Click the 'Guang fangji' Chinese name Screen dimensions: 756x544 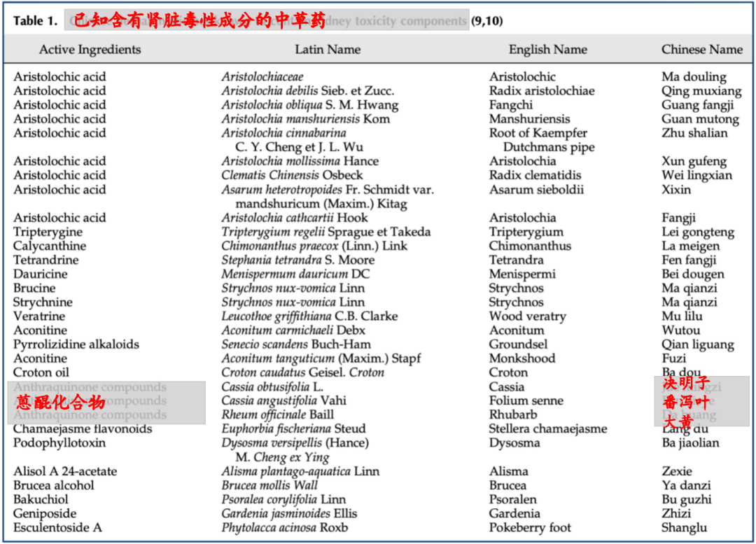pos(697,104)
